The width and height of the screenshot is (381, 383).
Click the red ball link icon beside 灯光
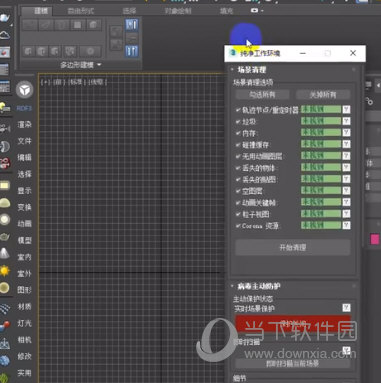(5, 326)
